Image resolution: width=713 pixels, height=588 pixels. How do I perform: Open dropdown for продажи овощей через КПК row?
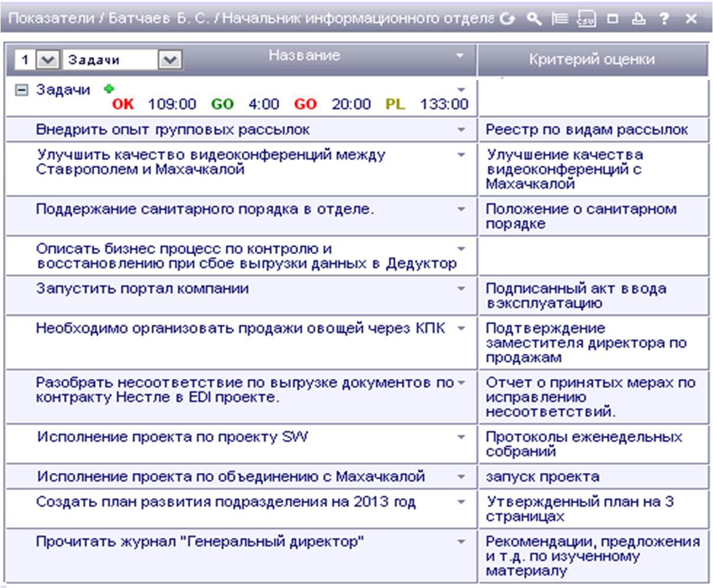tap(462, 329)
